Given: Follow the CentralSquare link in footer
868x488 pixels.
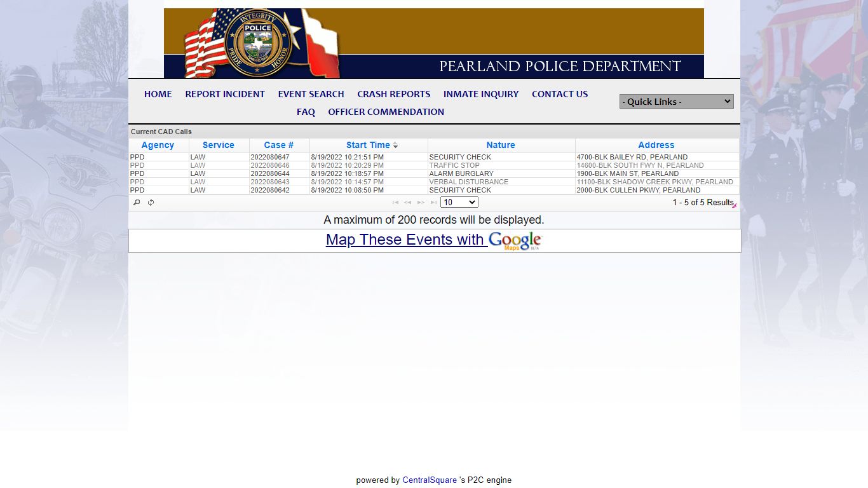Looking at the screenshot, I should (x=430, y=480).
